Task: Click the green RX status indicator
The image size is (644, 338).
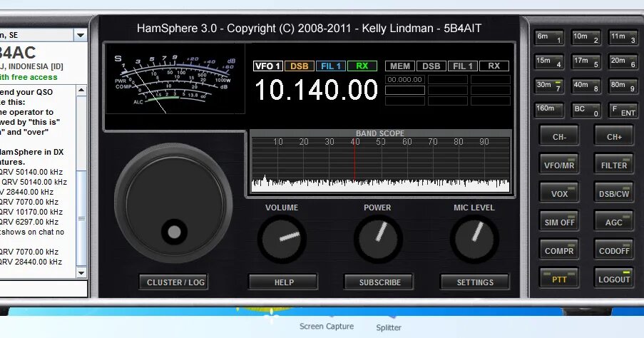Action: coord(362,66)
